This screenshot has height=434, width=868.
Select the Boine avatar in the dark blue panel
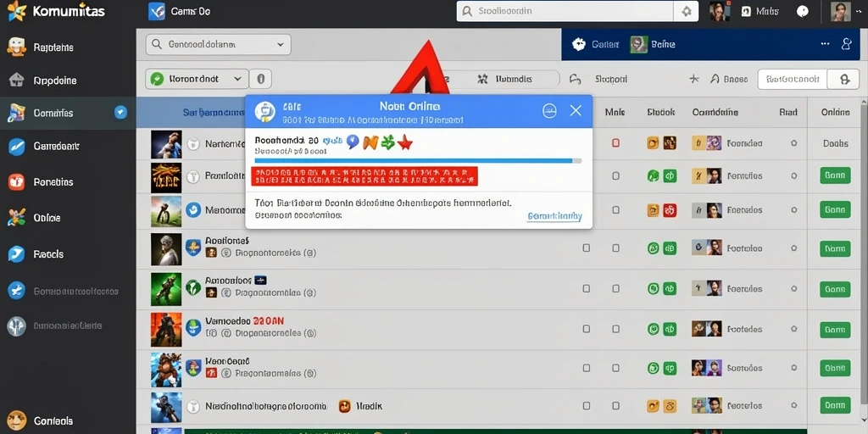coord(639,44)
